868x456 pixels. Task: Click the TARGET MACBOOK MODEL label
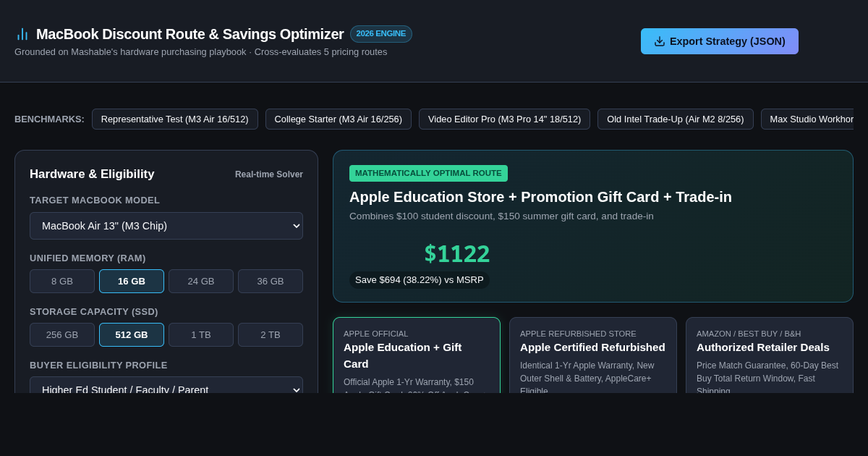click(95, 200)
